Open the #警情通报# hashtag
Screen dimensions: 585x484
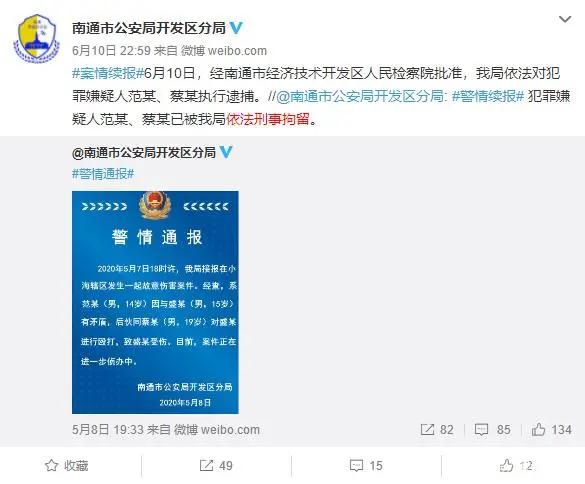103,174
